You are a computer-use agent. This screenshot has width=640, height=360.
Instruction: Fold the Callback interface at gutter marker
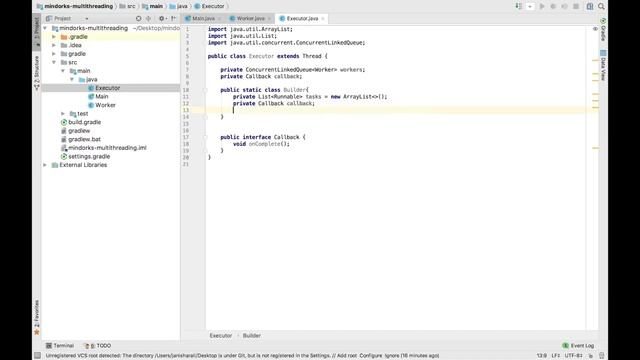pyautogui.click(x=205, y=137)
